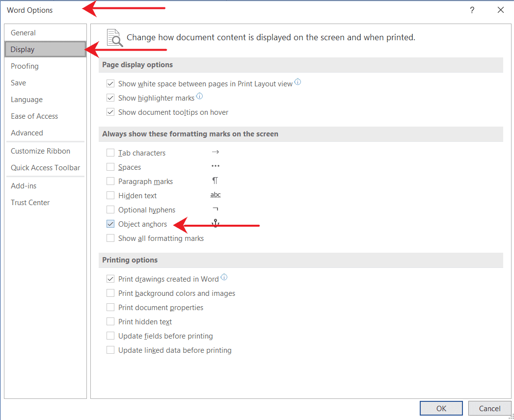Screen dimensions: 514x420
Task: Click the Printing options heading
Action: (130, 260)
